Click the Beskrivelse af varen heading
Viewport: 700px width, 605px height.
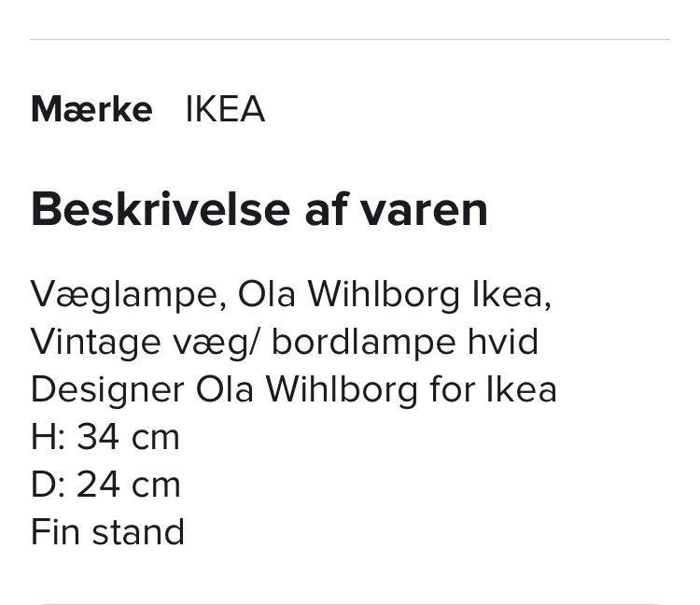pyautogui.click(x=259, y=209)
